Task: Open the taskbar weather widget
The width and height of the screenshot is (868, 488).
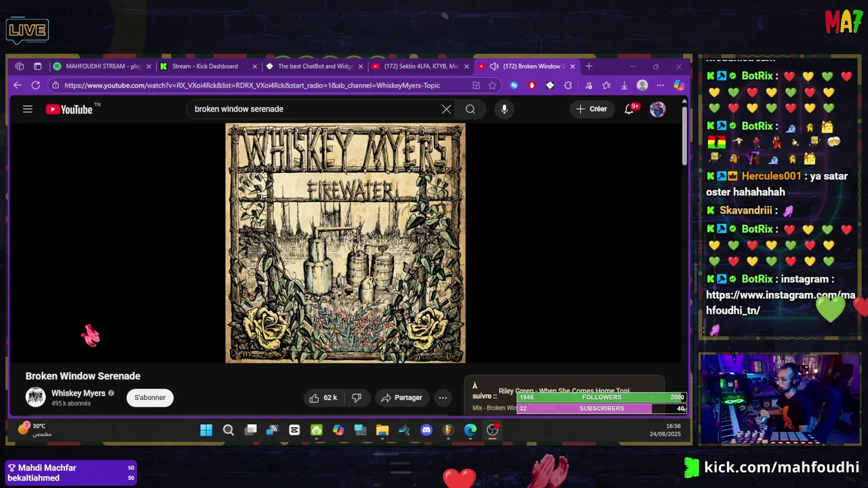Action: click(x=34, y=429)
